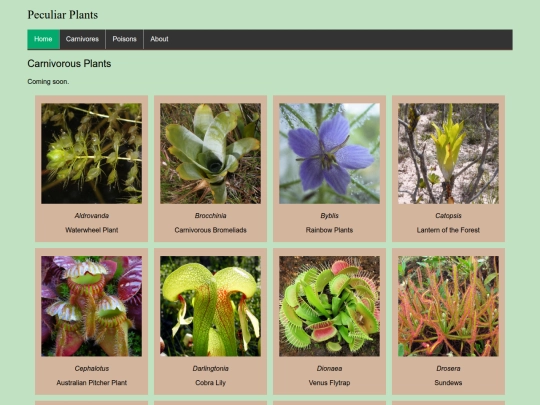This screenshot has width=540, height=405.
Task: Open the Cephalotus pitcher plant photo
Action: (x=92, y=306)
